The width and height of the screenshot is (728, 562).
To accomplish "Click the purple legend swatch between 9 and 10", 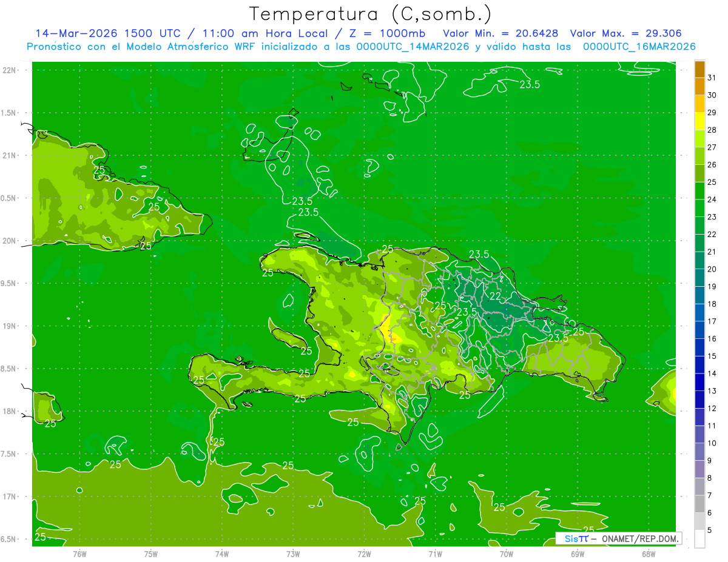I will pyautogui.click(x=699, y=452).
